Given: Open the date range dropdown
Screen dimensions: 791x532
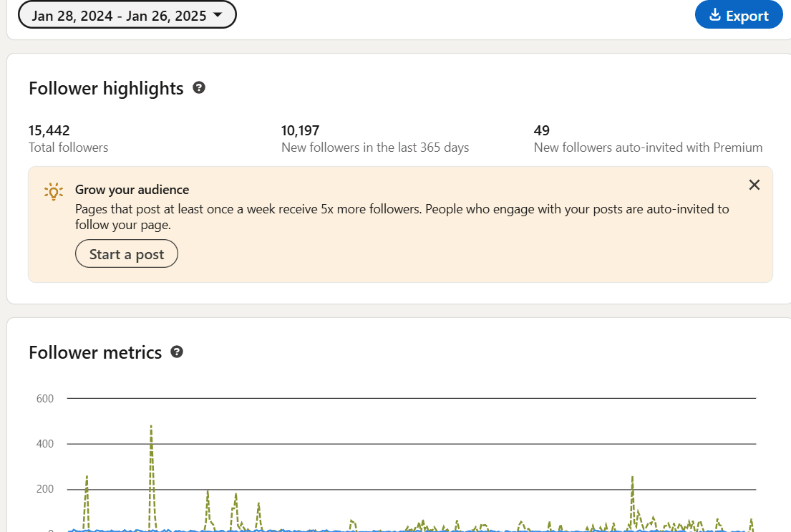Looking at the screenshot, I should point(127,15).
